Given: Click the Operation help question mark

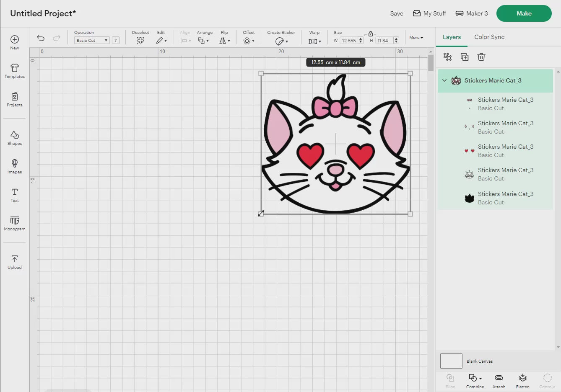Looking at the screenshot, I should point(116,40).
